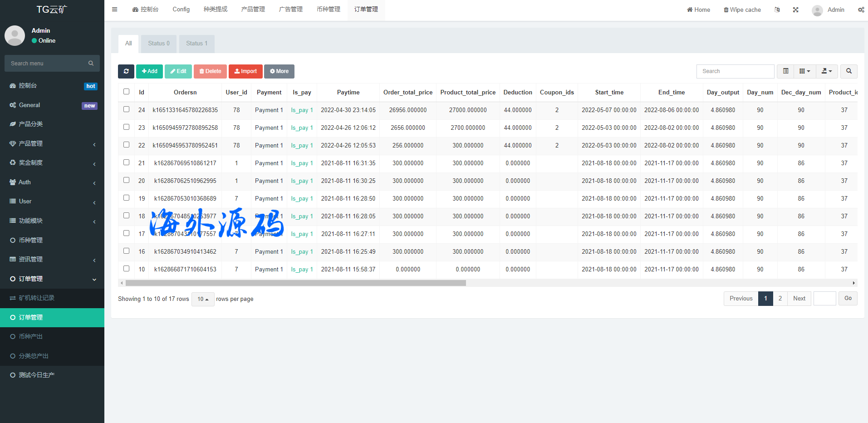Open the 币种管理 top navigation tab
868x423 pixels.
328,10
